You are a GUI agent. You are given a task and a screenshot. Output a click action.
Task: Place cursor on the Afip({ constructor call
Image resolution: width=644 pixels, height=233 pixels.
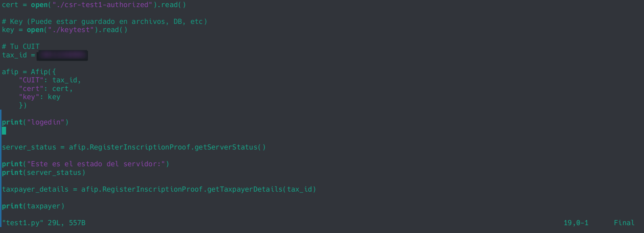pyautogui.click(x=43, y=72)
